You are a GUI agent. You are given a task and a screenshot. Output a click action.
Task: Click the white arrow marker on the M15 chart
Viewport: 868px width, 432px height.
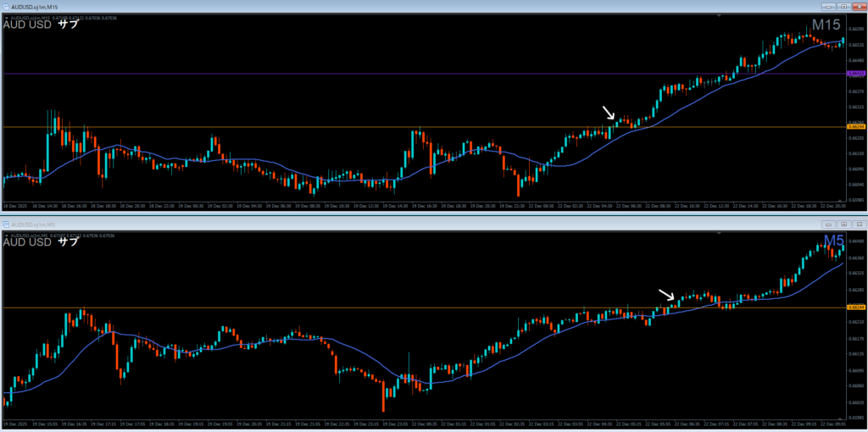[x=609, y=114]
